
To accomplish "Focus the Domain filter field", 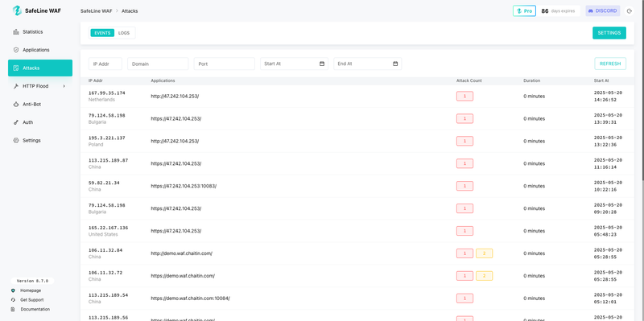I will pos(158,64).
